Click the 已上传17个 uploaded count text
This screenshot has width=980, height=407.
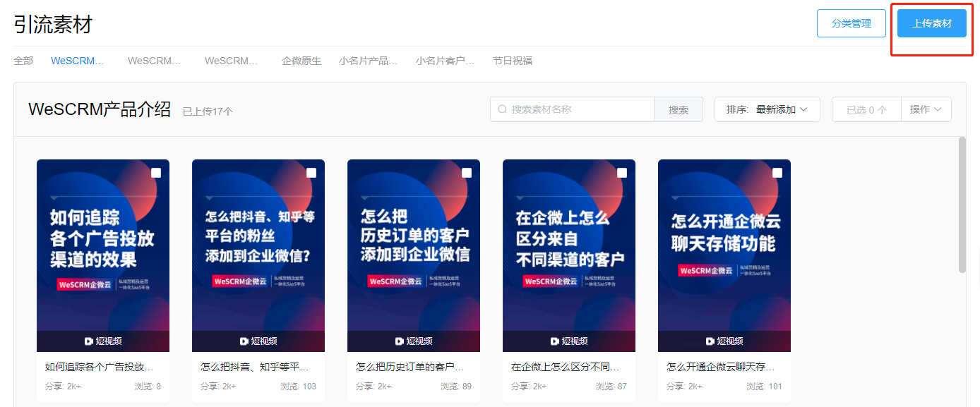tap(208, 111)
